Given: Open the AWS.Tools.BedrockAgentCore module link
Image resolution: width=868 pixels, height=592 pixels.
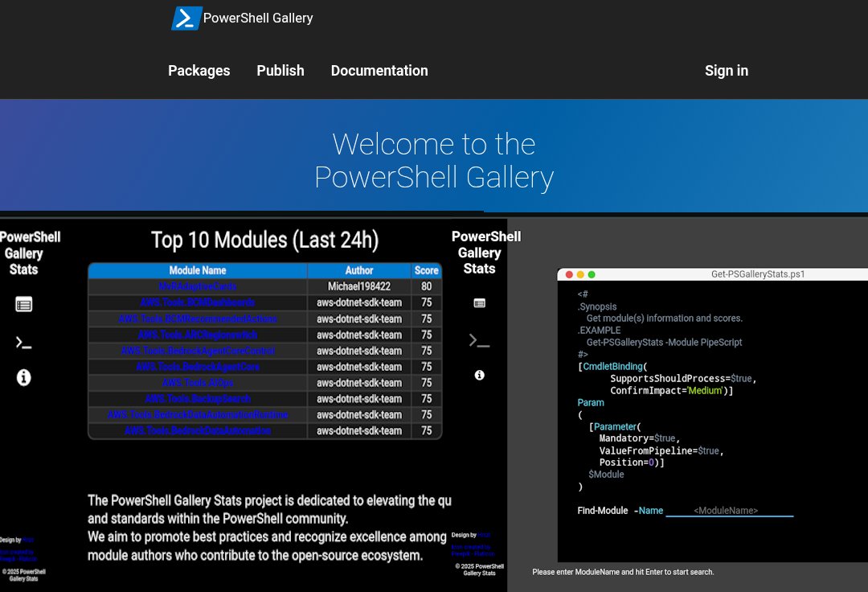Looking at the screenshot, I should click(198, 367).
